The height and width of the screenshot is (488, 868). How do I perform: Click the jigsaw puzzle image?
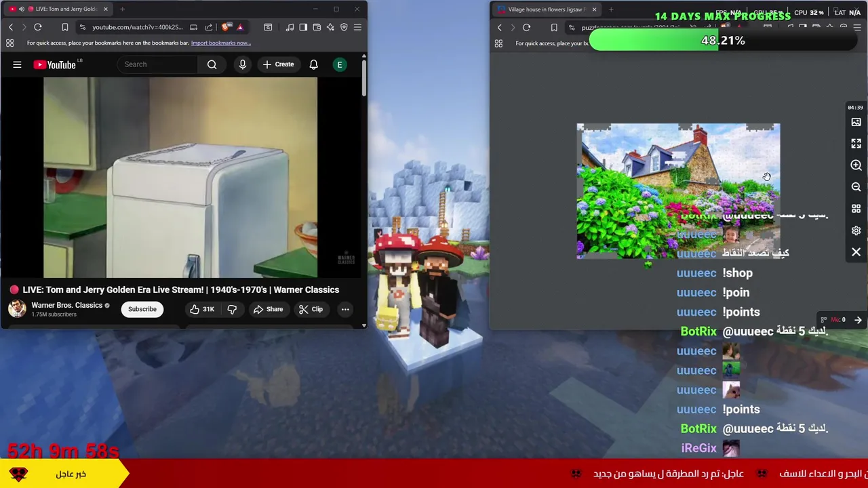coord(678,191)
